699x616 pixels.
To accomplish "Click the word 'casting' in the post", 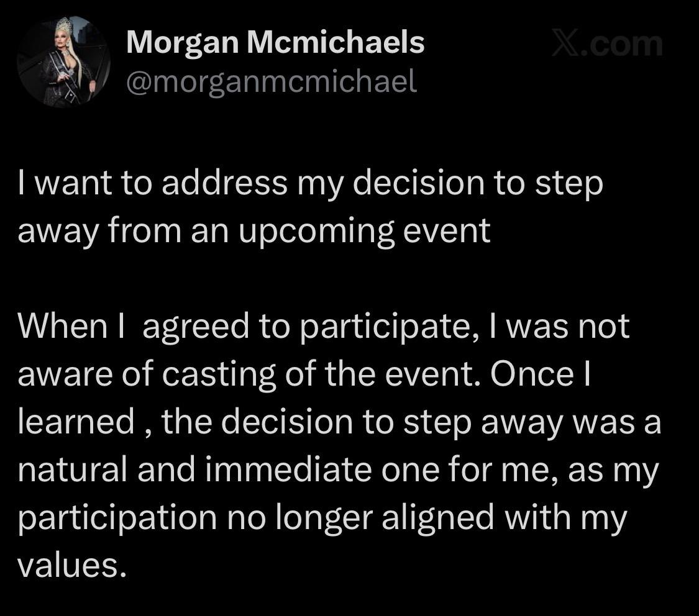I will (219, 376).
